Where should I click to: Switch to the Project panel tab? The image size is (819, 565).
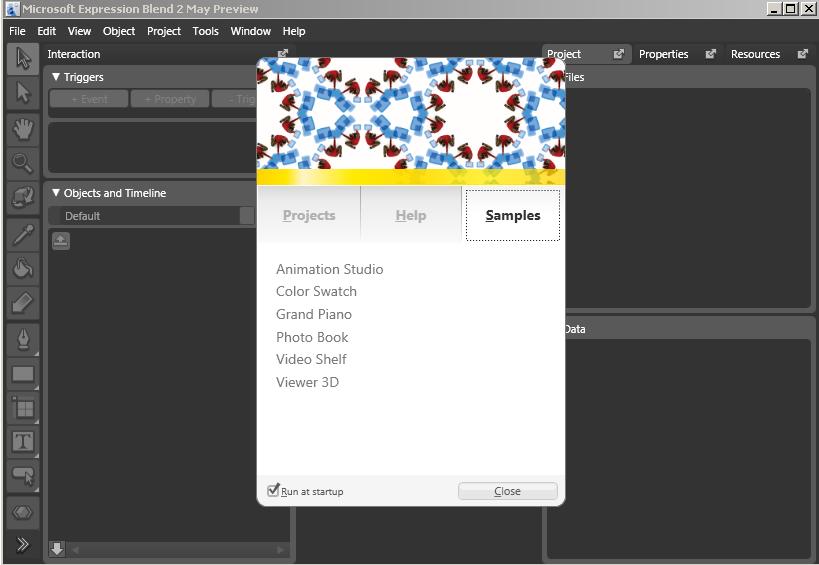[564, 54]
